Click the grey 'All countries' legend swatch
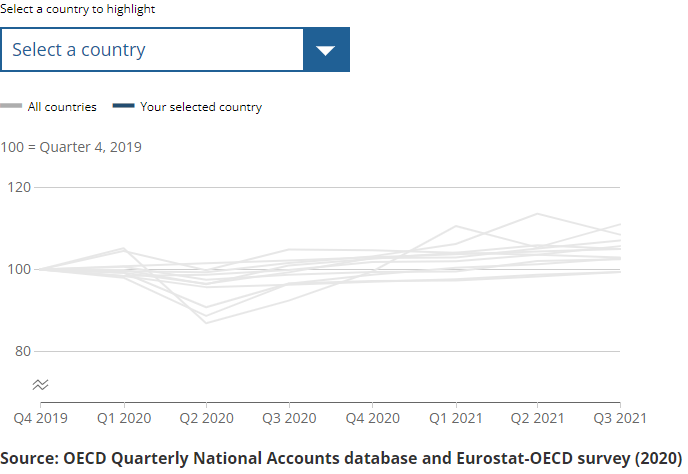The image size is (688, 474). click(x=12, y=107)
